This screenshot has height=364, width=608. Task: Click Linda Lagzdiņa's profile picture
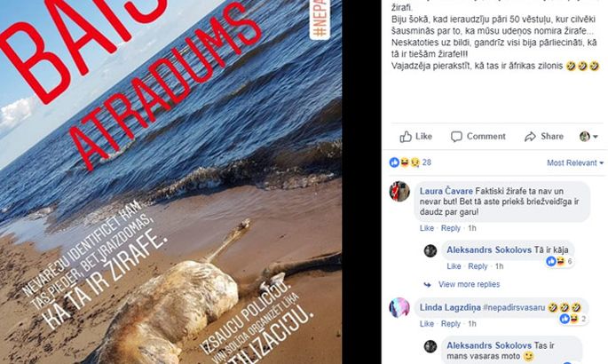click(399, 308)
